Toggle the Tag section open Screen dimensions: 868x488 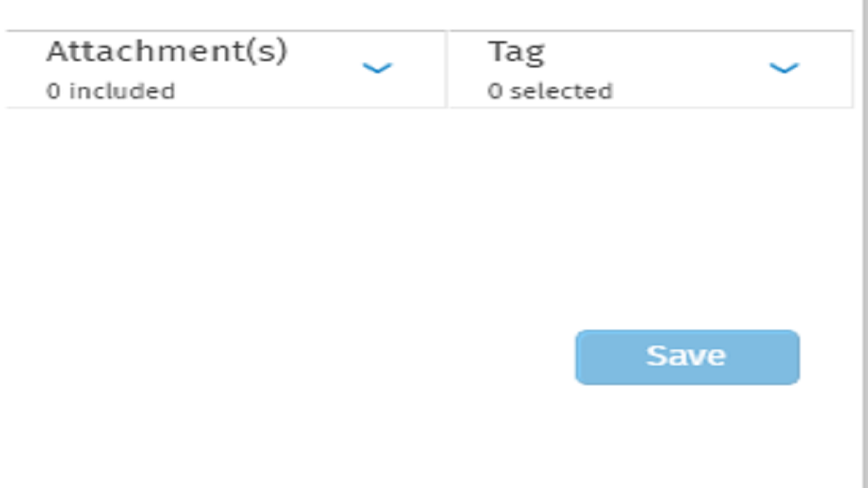click(783, 68)
